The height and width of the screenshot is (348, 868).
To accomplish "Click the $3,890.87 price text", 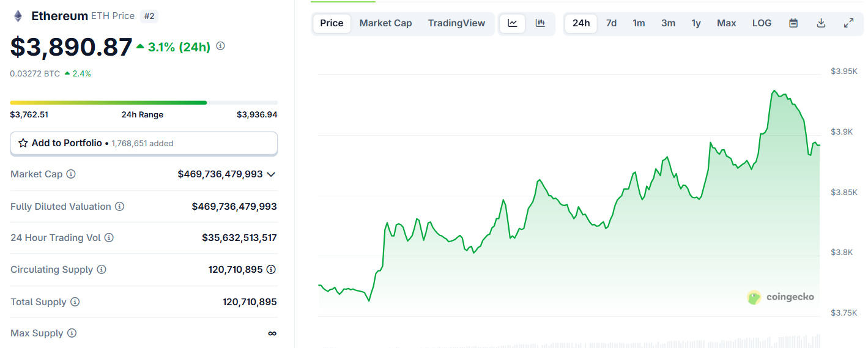I will pyautogui.click(x=71, y=47).
